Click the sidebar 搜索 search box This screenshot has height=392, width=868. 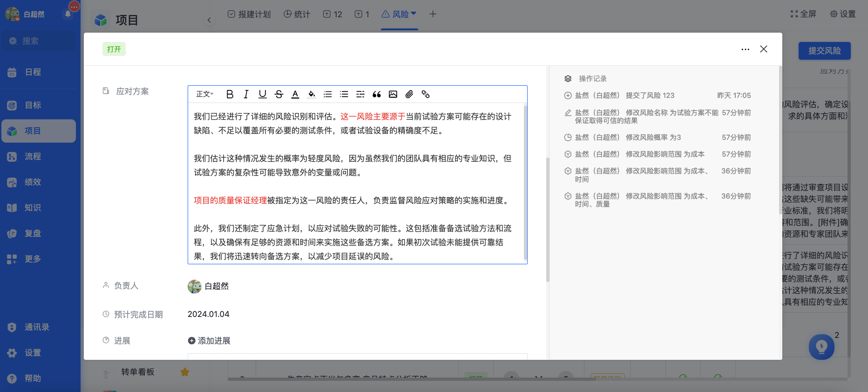click(x=39, y=41)
